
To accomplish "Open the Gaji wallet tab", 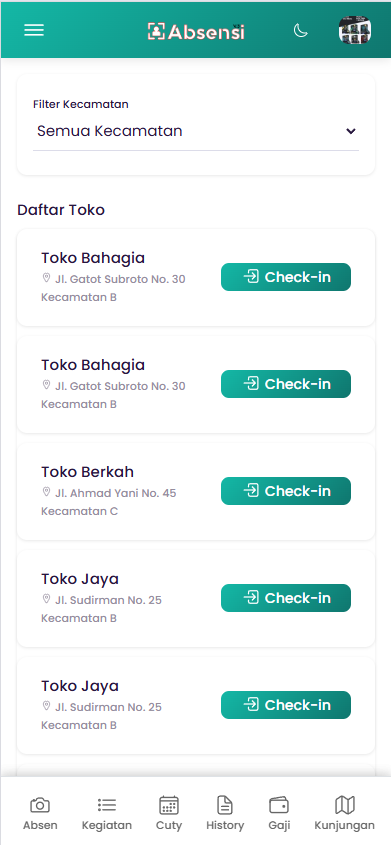I will click(279, 813).
